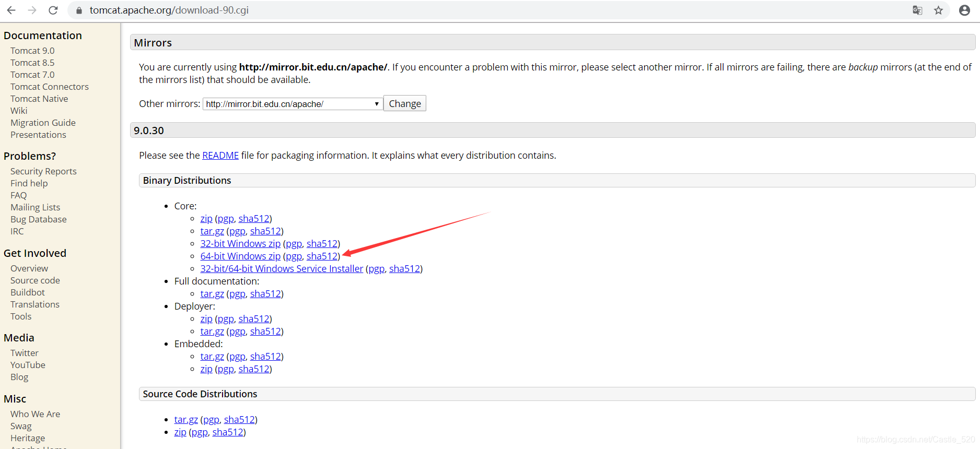Open pgp signature for Core zip
Viewport: 980px width, 449px height.
pos(226,218)
